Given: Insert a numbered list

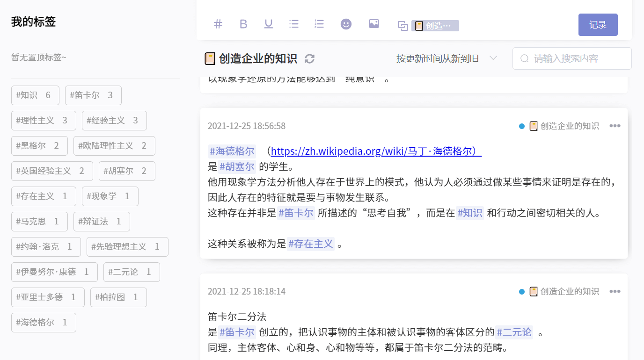Looking at the screenshot, I should (319, 24).
